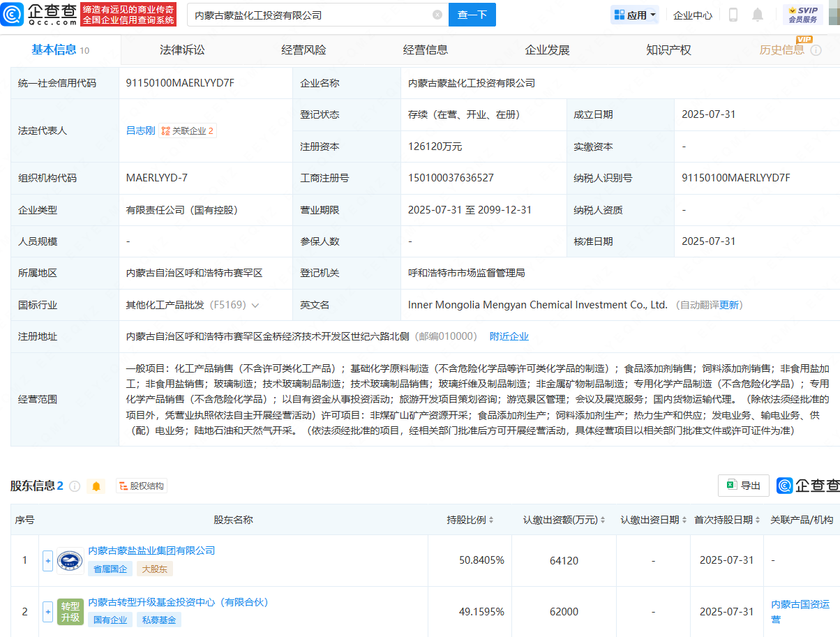The image size is (840, 637).
Task: Expand the 国标行业 chevron arrow
Action: [x=255, y=306]
